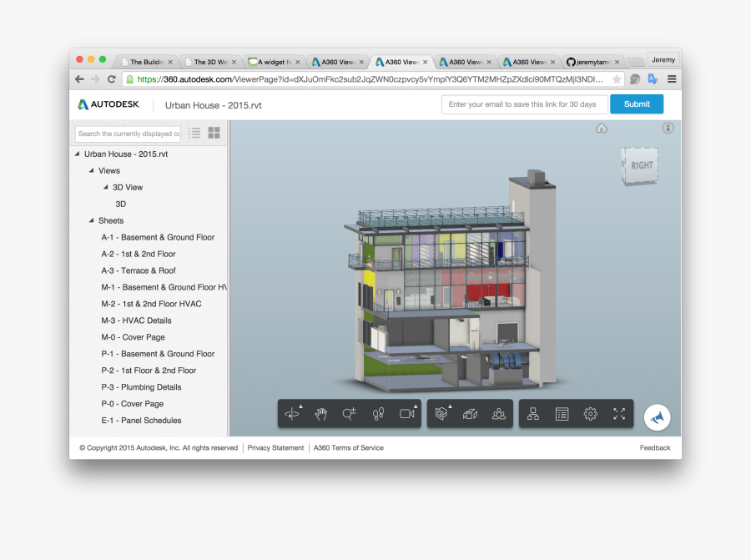Select the Section analysis tool
Viewport: 751px width, 560px height.
tap(441, 413)
